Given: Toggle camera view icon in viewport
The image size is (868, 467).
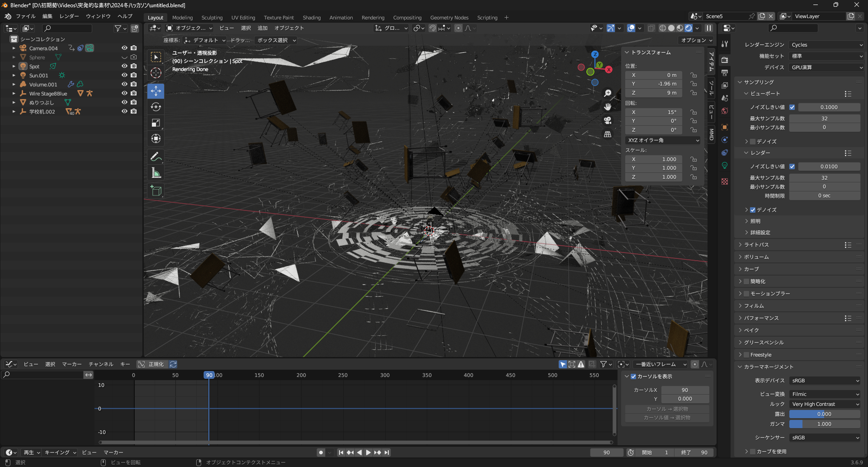Looking at the screenshot, I should pyautogui.click(x=608, y=120).
